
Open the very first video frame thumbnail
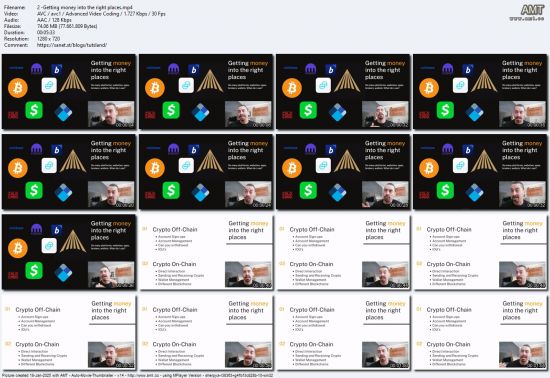[69, 92]
